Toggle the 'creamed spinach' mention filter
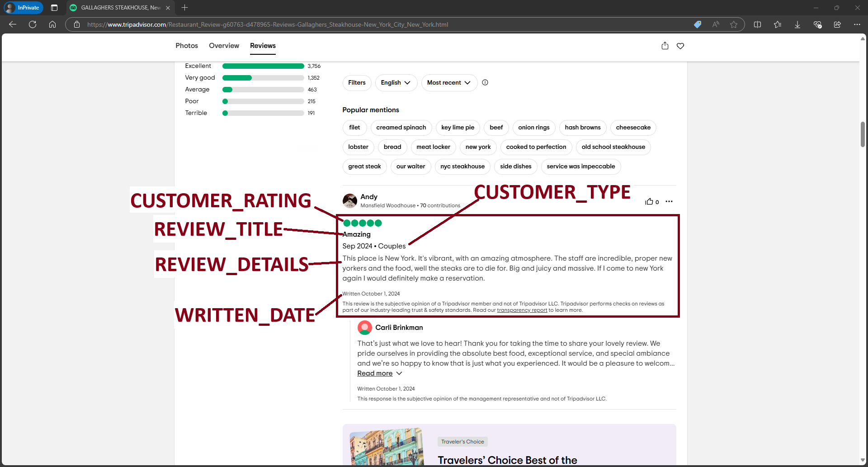Image resolution: width=868 pixels, height=467 pixels. tap(401, 128)
